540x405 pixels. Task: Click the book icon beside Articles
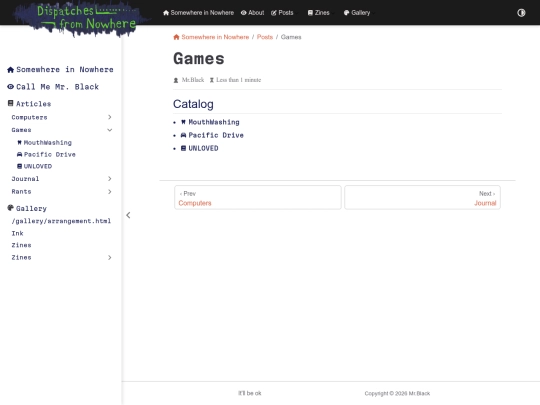11,103
